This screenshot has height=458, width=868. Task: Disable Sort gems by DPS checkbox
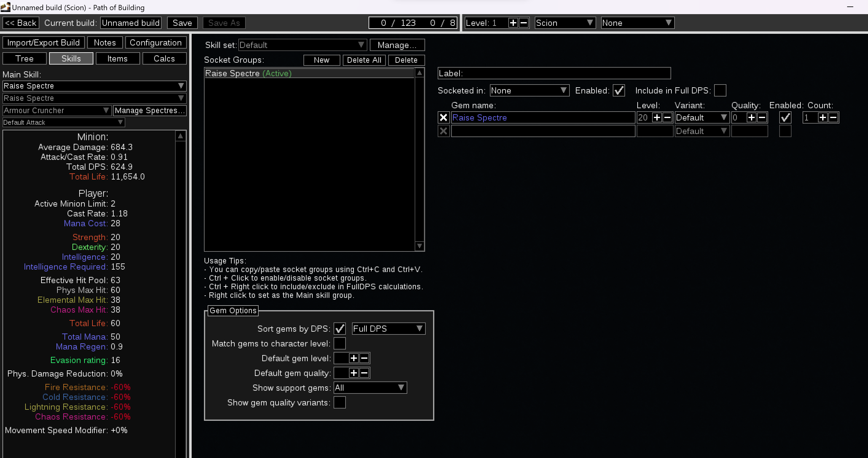[x=339, y=329]
